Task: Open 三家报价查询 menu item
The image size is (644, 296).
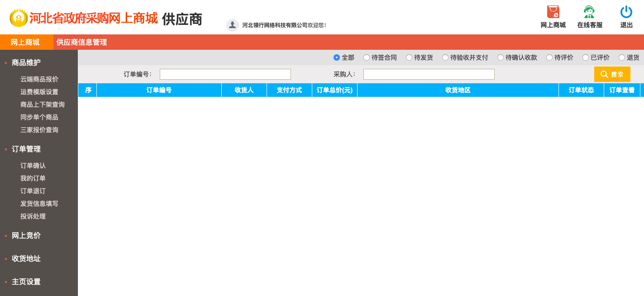Action: tap(39, 130)
